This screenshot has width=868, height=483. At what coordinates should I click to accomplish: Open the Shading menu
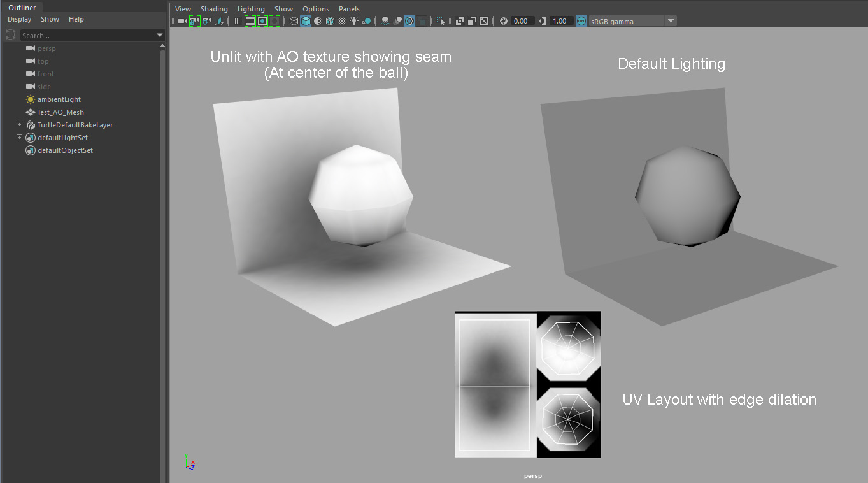pos(214,9)
